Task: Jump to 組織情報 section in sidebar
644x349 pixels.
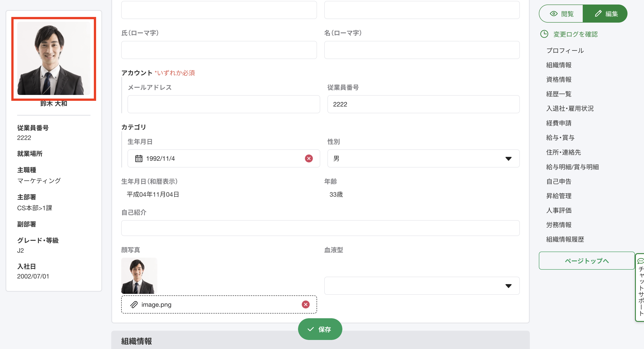Action: (x=559, y=65)
